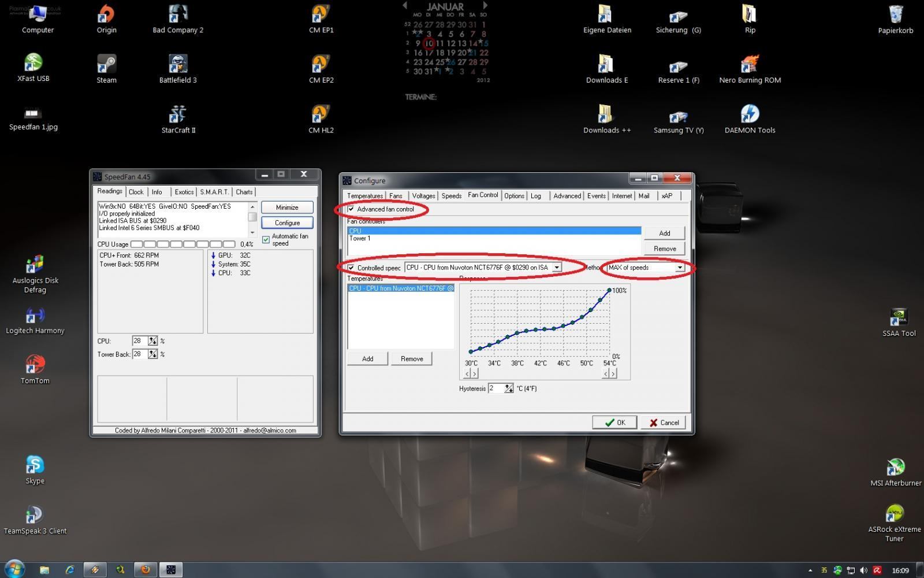Launch StarCraft II shortcut

pyautogui.click(x=178, y=119)
